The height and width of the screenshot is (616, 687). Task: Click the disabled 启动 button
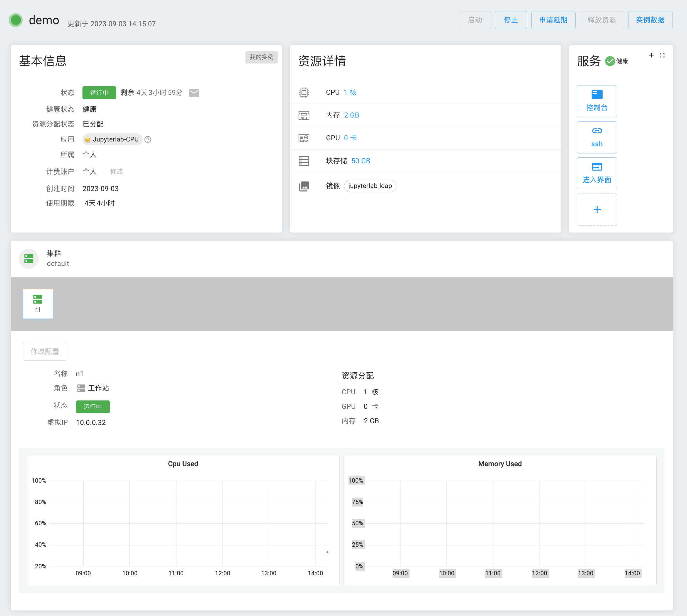[475, 20]
